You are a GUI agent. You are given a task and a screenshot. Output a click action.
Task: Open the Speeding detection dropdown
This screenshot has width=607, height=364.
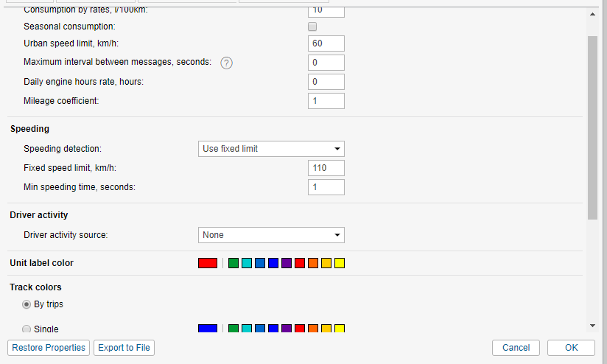tap(271, 149)
